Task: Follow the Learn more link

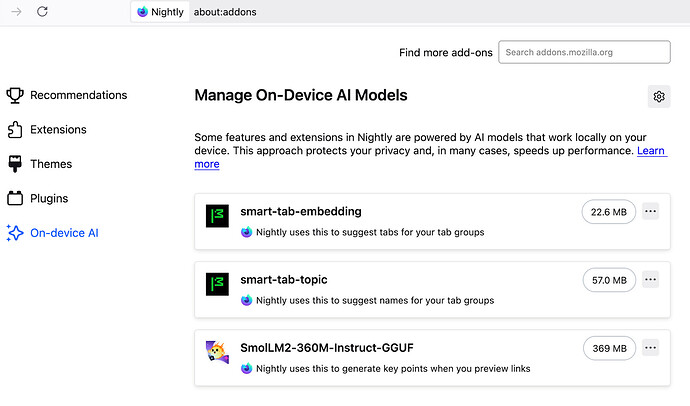Action: (651, 151)
